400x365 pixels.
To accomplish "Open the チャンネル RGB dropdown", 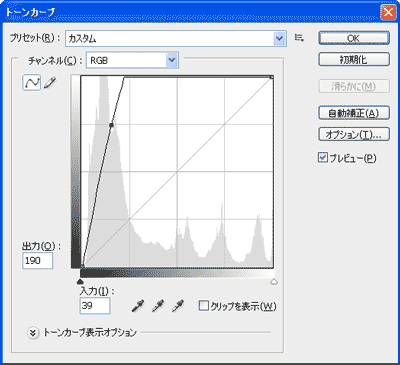I will point(132,60).
